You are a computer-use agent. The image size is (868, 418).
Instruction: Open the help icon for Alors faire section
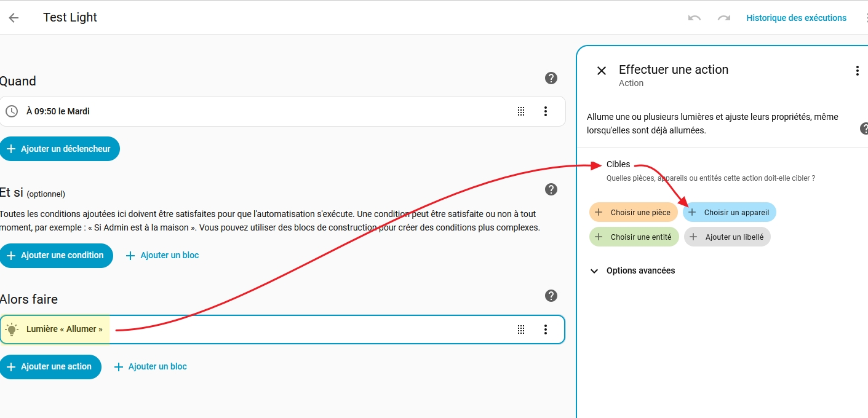pyautogui.click(x=551, y=296)
